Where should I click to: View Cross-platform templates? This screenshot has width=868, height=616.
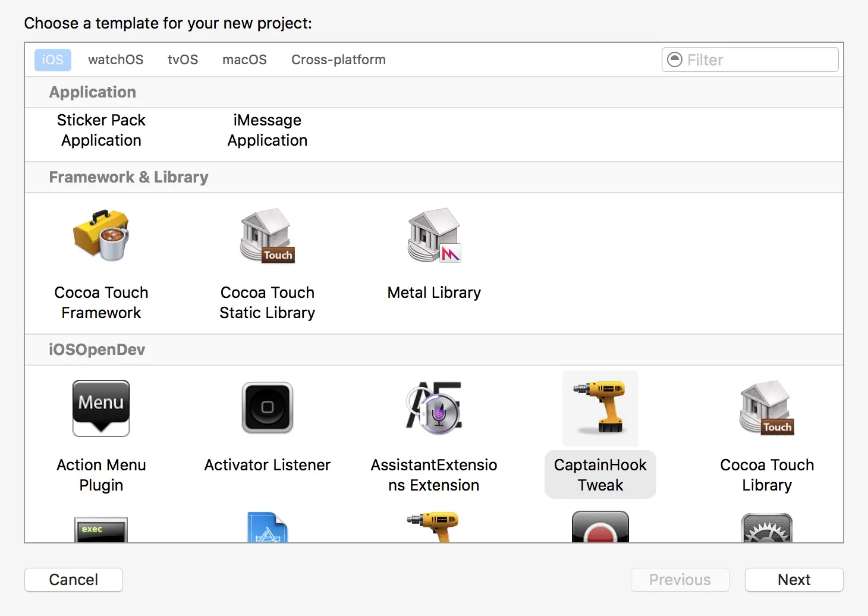[x=338, y=59]
